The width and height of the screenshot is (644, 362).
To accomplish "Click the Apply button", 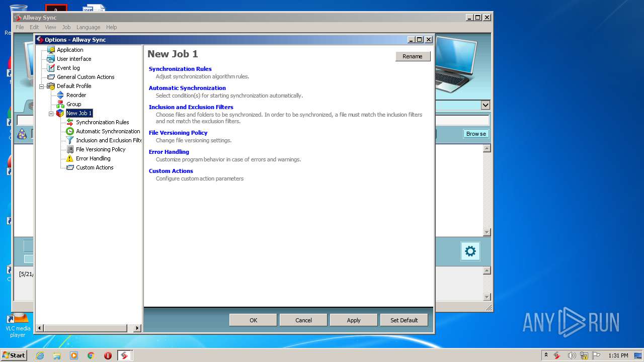I will 354,320.
